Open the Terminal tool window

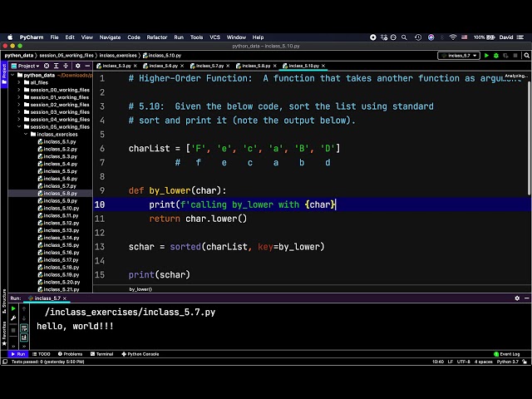coord(101,354)
